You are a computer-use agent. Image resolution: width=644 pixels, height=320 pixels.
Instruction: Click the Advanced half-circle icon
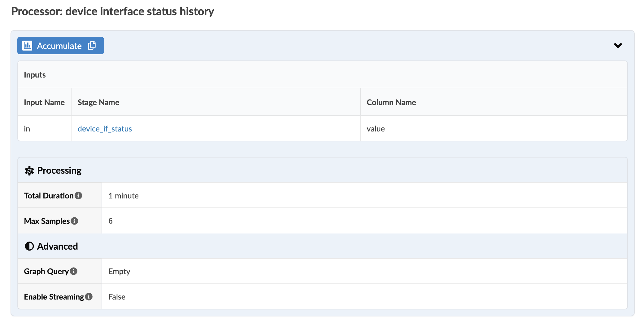pos(29,246)
